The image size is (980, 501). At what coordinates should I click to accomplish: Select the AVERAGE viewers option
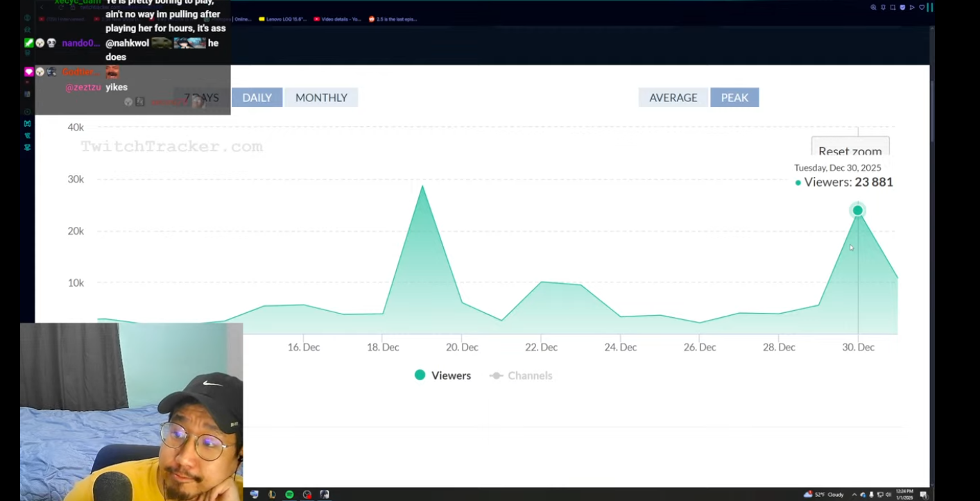point(673,98)
